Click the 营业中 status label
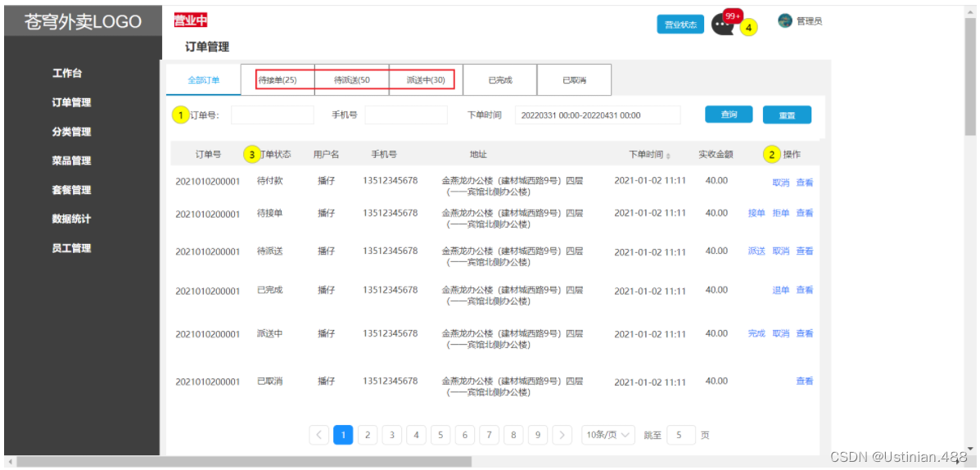This screenshot has height=470, width=980. point(191,20)
